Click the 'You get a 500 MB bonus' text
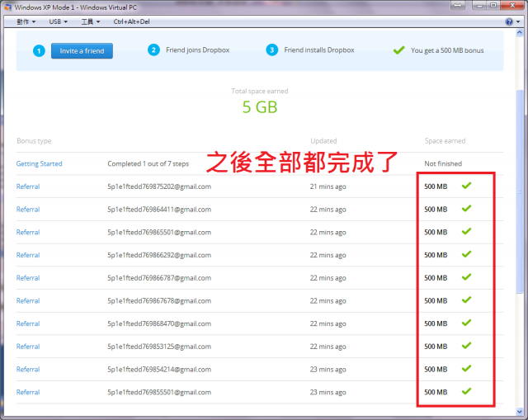528x420 pixels. click(447, 50)
